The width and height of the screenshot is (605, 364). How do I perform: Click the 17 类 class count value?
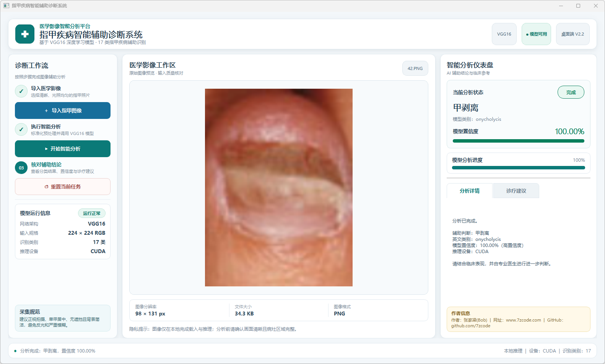point(99,242)
